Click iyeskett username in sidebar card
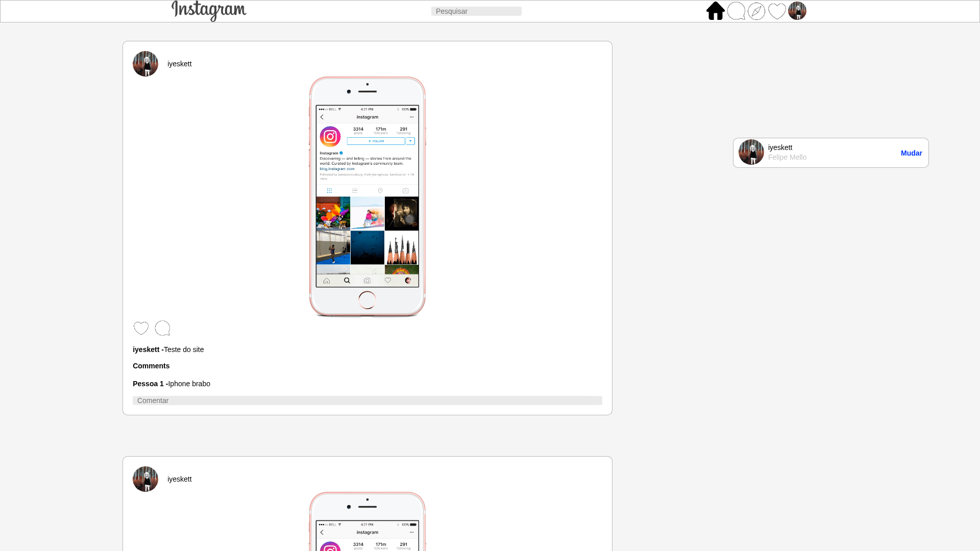Image resolution: width=980 pixels, height=551 pixels. [x=780, y=147]
